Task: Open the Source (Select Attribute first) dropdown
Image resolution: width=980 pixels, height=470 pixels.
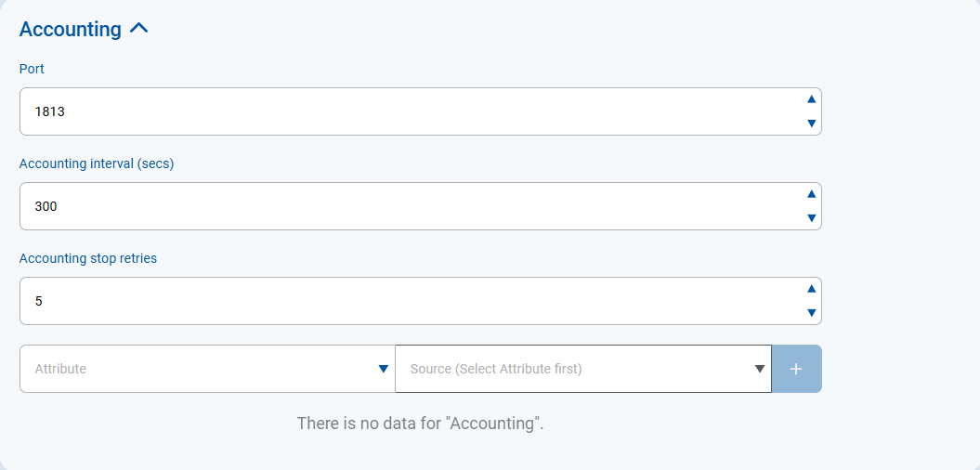Action: point(576,369)
